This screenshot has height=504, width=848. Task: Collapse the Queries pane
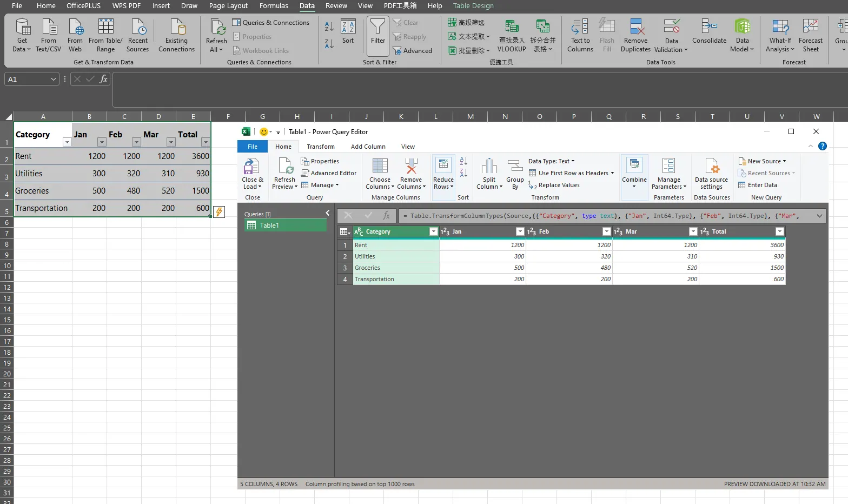tap(327, 213)
